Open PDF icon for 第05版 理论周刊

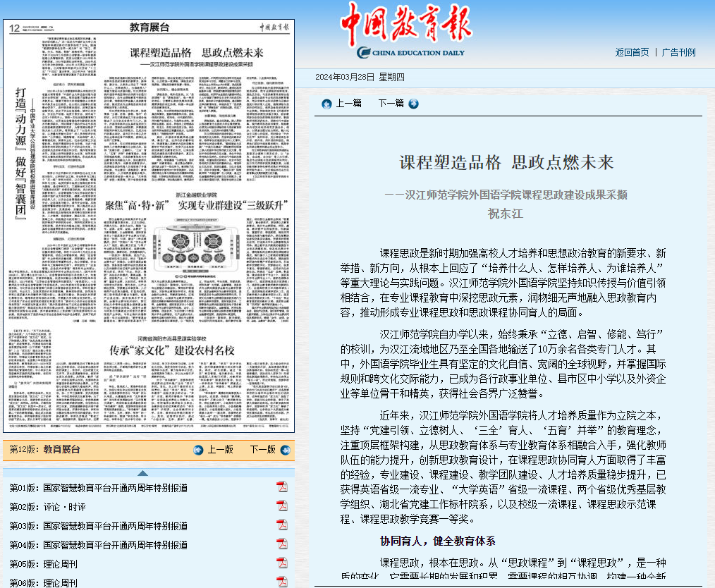282,563
